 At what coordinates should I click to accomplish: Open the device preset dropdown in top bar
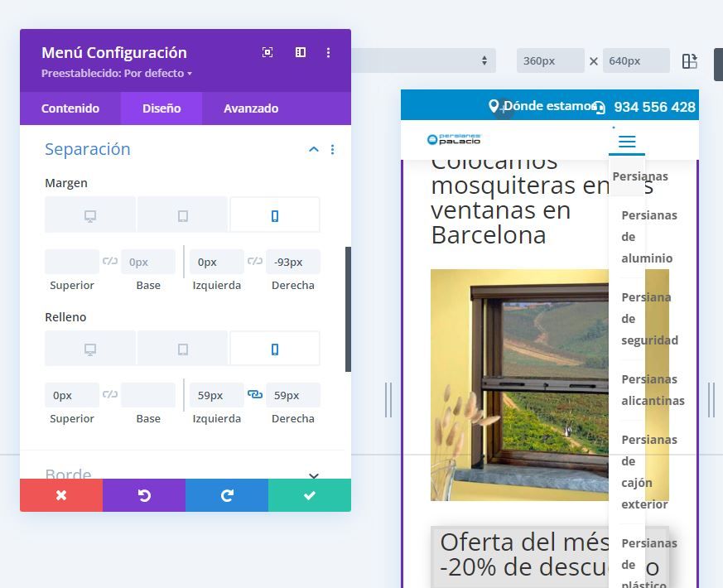423,60
